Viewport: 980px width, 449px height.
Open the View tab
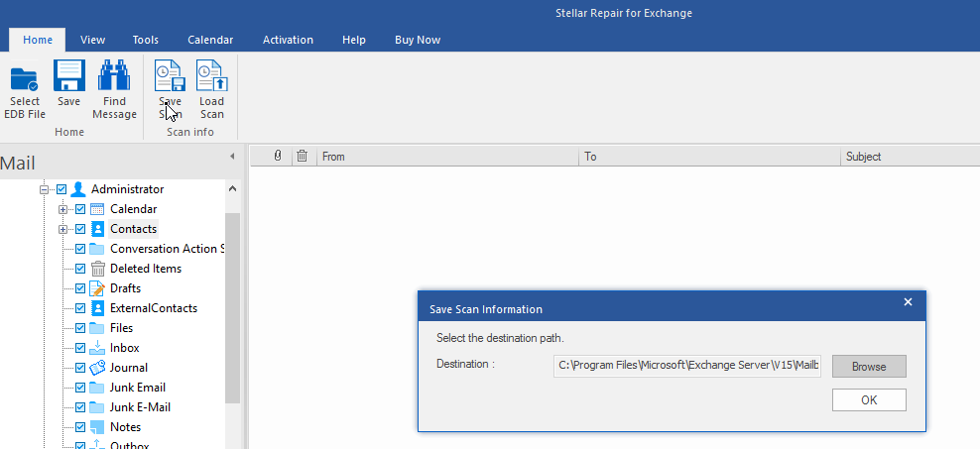click(x=92, y=40)
